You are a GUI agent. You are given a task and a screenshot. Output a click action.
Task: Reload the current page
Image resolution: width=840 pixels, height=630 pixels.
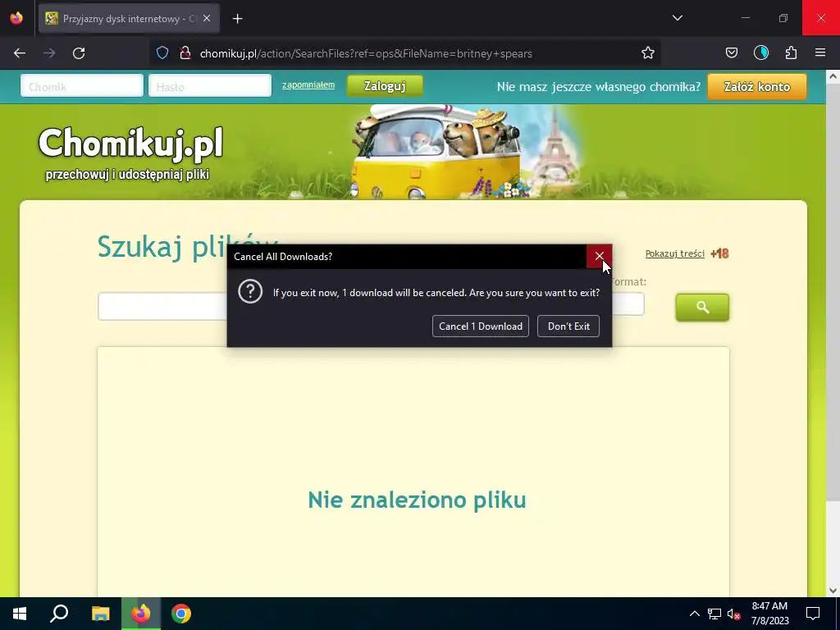[79, 53]
